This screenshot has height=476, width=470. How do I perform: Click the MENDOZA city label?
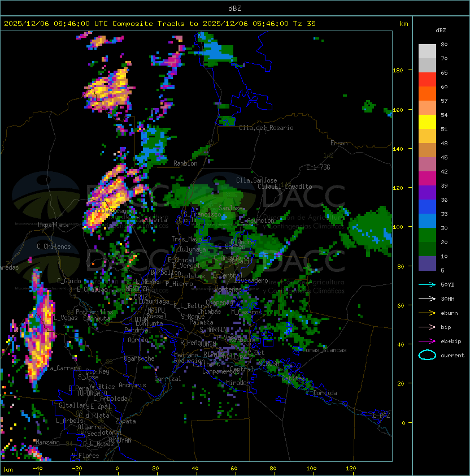point(137,288)
